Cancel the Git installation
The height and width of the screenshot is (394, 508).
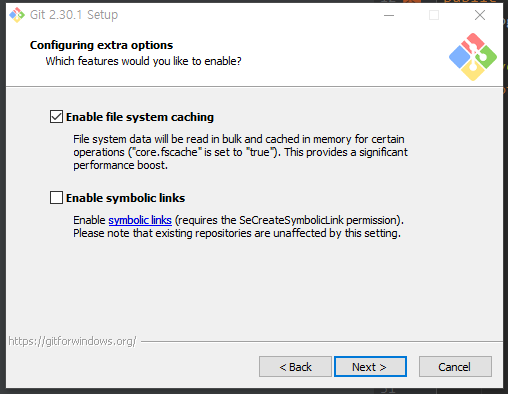click(455, 367)
